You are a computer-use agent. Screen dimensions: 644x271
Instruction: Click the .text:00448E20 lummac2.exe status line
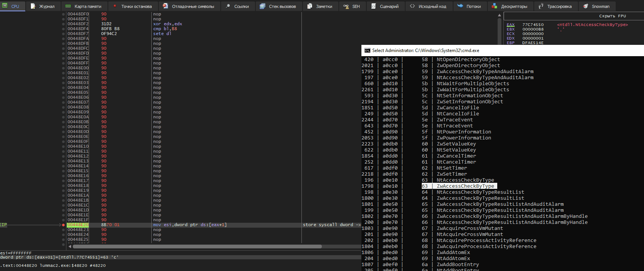[53, 265]
